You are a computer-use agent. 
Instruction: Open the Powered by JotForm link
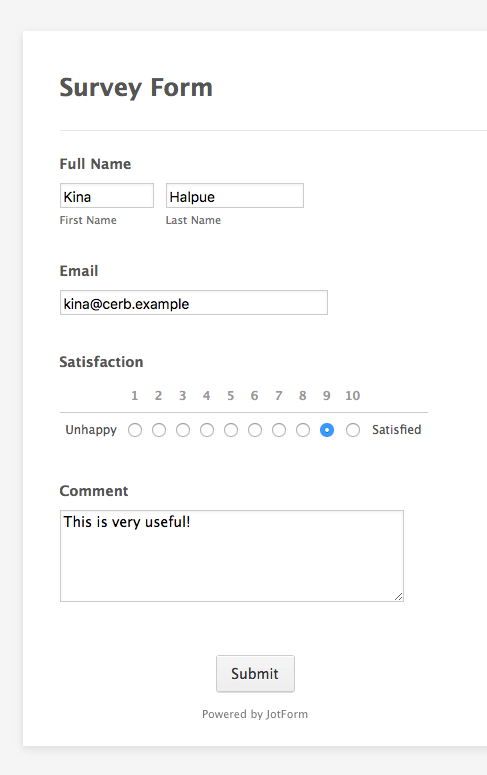pos(255,714)
